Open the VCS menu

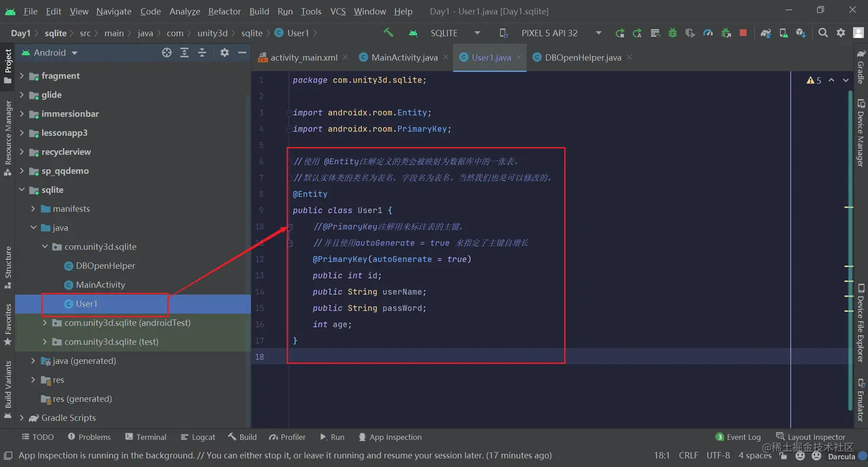point(338,11)
